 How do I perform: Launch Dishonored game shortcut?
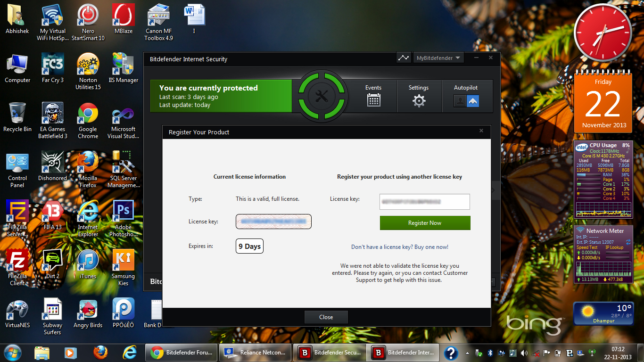53,166
